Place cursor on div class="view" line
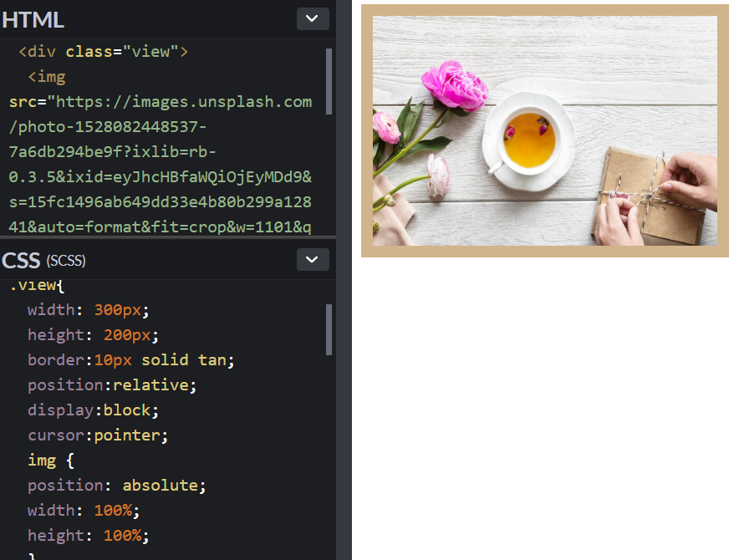Screen dimensions: 739x560 [103, 51]
